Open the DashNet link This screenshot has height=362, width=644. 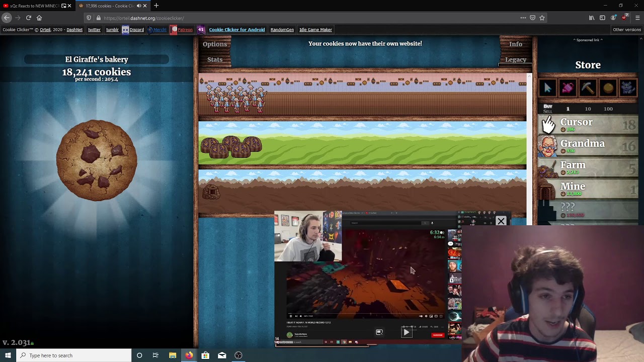(x=74, y=30)
